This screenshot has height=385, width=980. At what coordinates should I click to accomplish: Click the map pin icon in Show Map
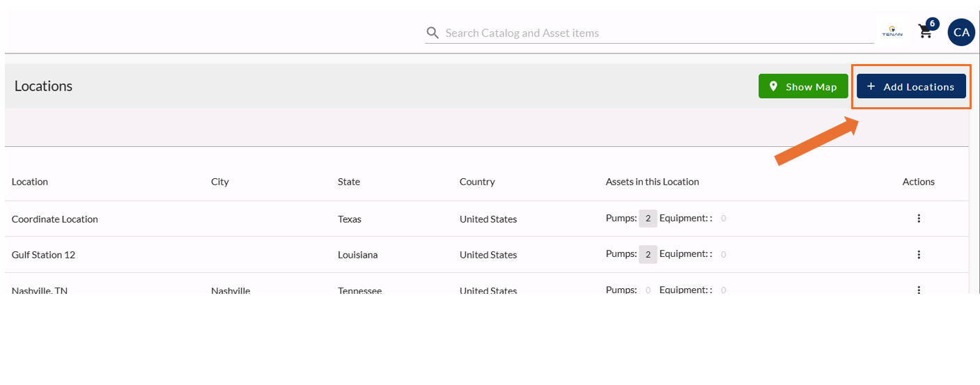tap(773, 86)
